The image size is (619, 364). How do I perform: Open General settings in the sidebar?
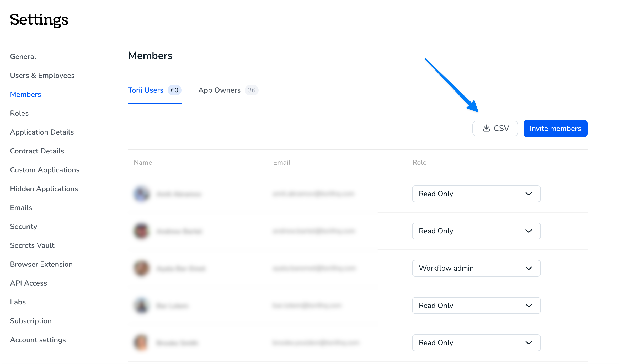[23, 57]
